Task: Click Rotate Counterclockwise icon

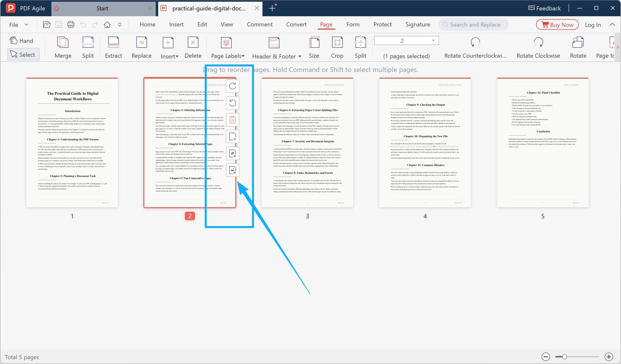Action: point(475,42)
